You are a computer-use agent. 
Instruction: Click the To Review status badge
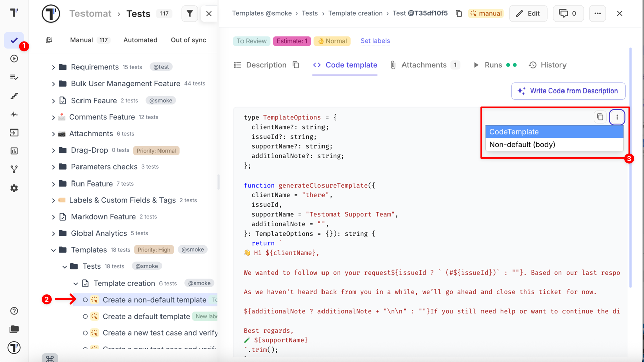(x=252, y=41)
